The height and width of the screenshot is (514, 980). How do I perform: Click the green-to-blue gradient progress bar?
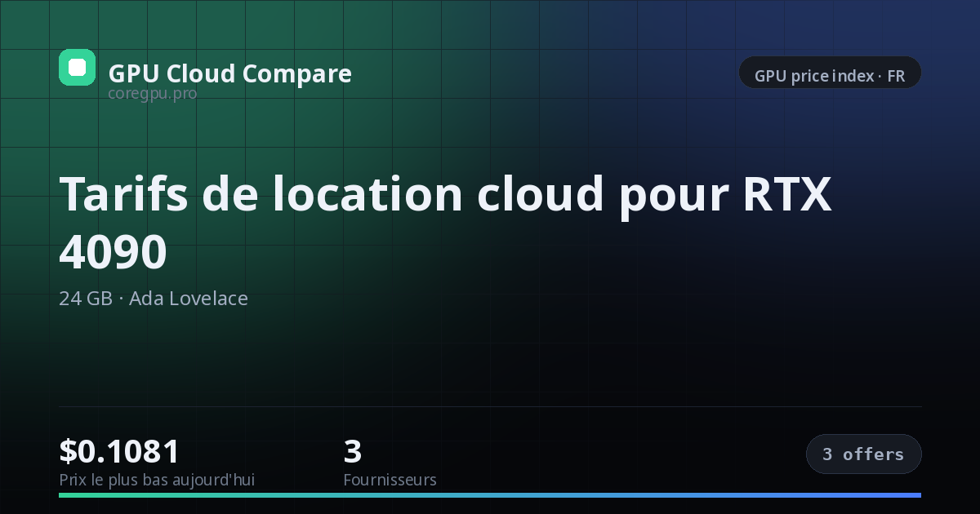tap(490, 494)
